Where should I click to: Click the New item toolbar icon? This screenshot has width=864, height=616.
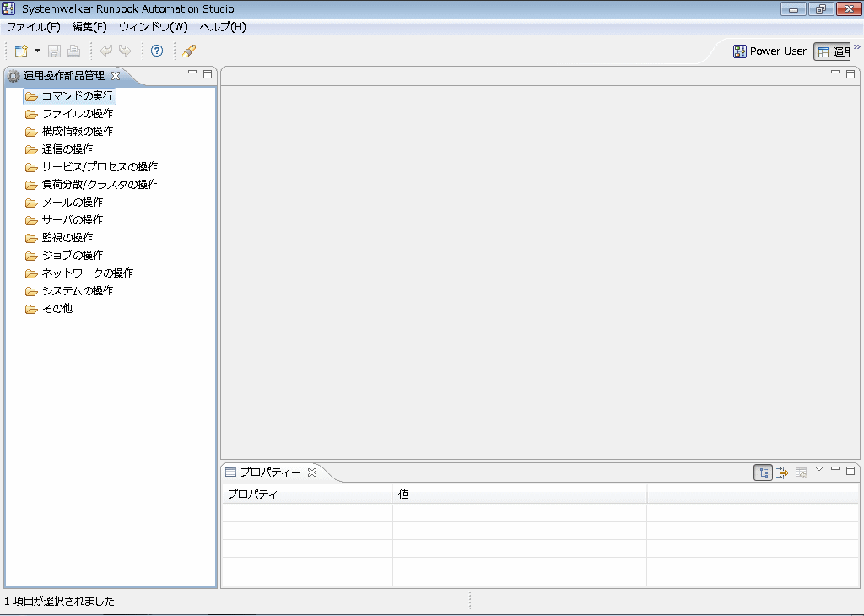pos(21,51)
